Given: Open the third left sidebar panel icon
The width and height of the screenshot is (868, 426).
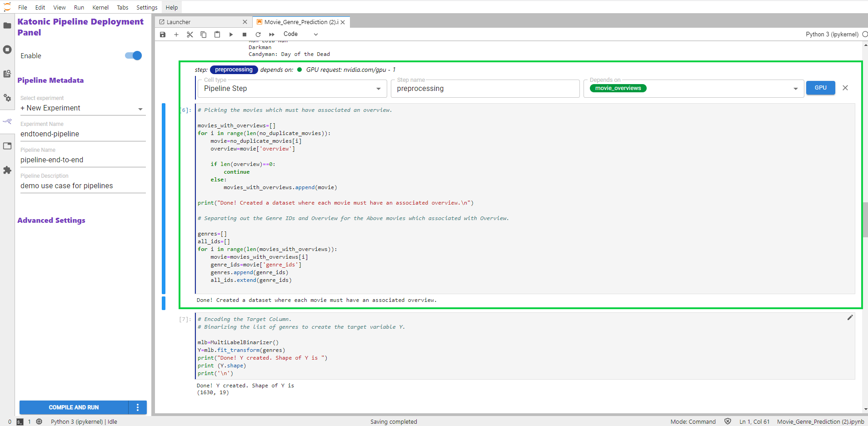Looking at the screenshot, I should tap(7, 74).
